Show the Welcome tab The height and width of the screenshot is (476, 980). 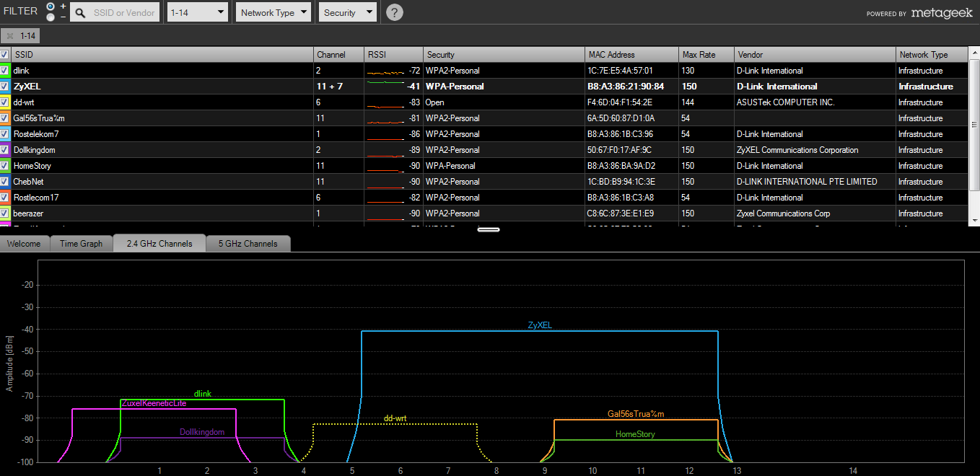point(24,244)
